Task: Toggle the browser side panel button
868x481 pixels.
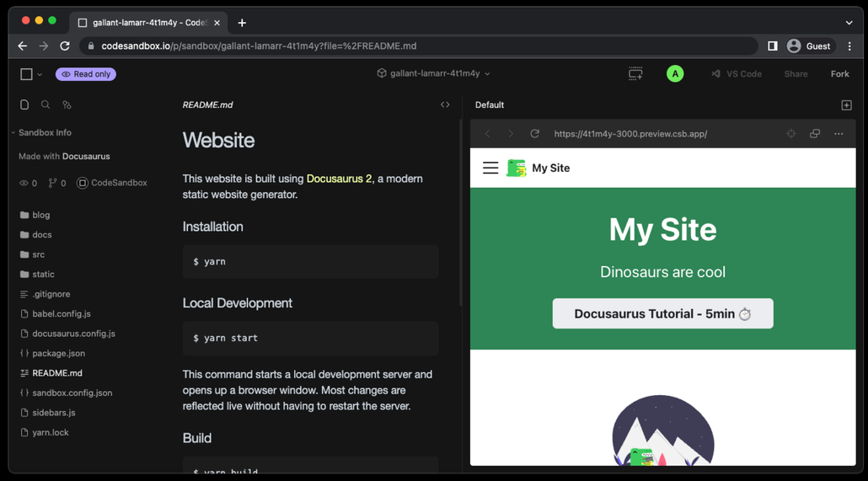Action: [772, 46]
